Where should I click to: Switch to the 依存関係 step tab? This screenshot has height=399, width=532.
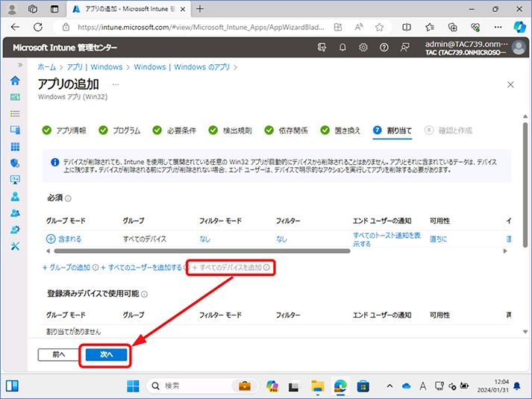(x=286, y=131)
